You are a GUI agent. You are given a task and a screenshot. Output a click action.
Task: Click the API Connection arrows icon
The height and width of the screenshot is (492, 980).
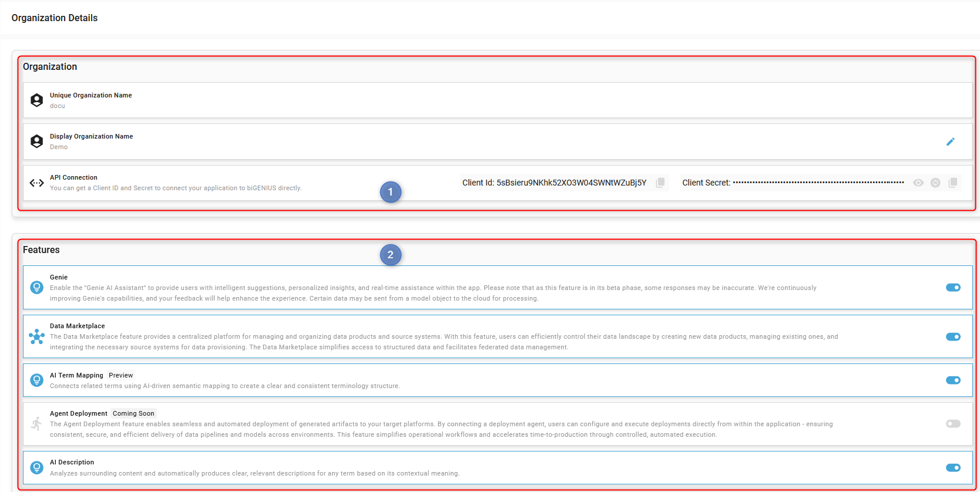point(36,183)
